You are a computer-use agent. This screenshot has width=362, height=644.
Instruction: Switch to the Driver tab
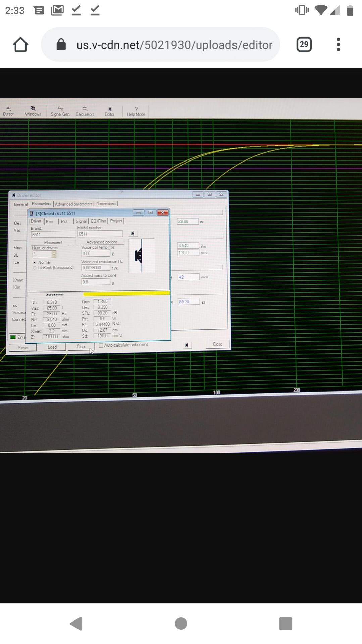36,221
